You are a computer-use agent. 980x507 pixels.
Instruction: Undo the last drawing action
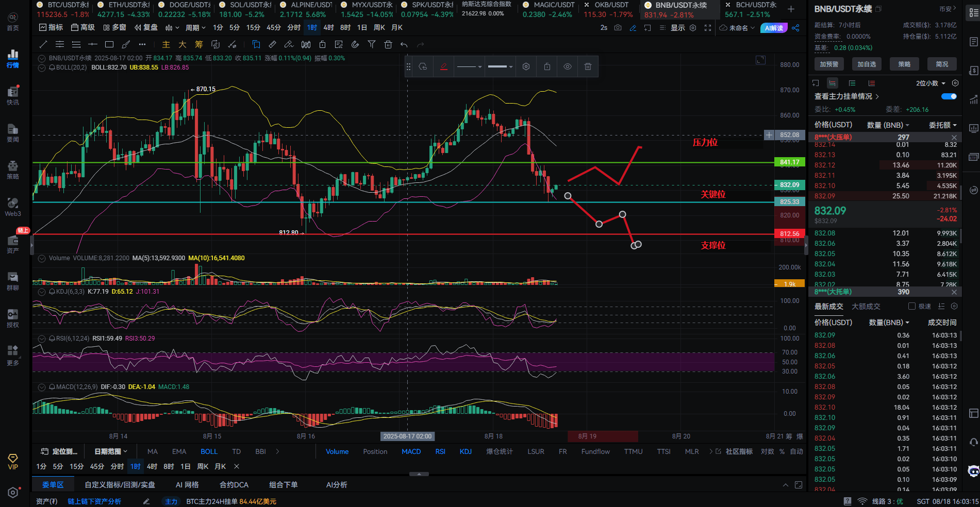click(x=404, y=45)
